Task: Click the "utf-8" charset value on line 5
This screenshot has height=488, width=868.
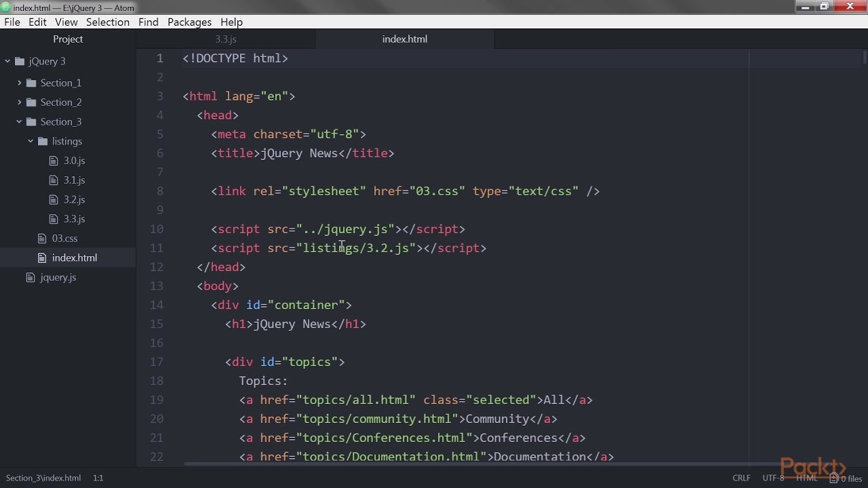Action: click(x=334, y=134)
